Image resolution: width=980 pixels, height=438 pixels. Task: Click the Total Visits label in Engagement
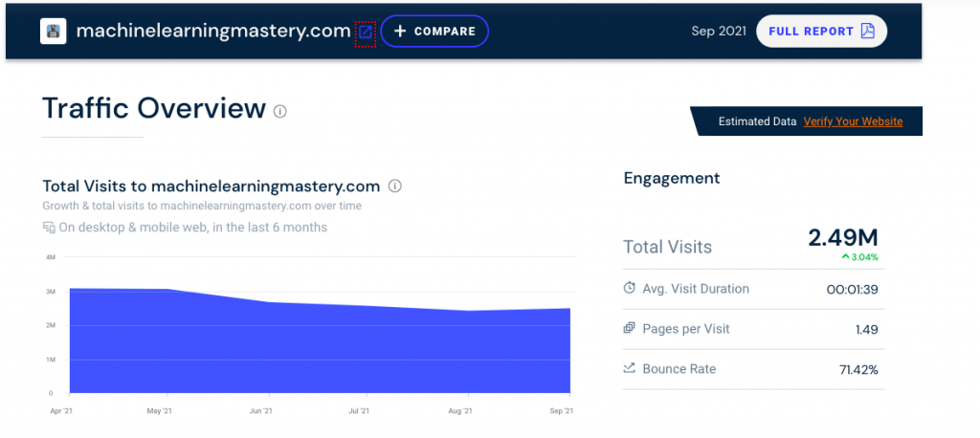coord(667,247)
